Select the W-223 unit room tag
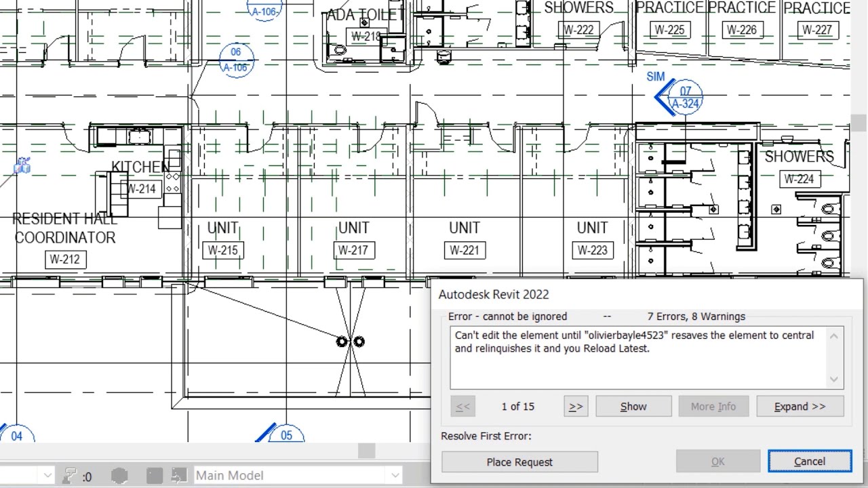868x488 pixels. pos(593,250)
